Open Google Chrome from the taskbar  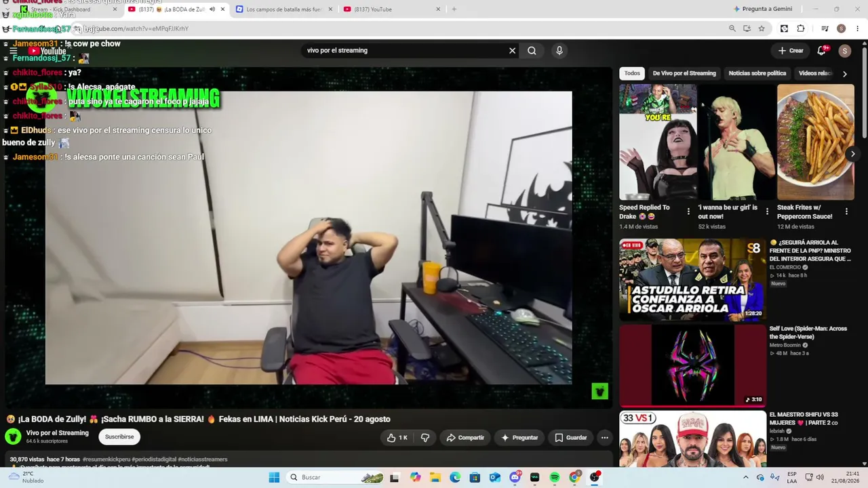[x=574, y=477]
